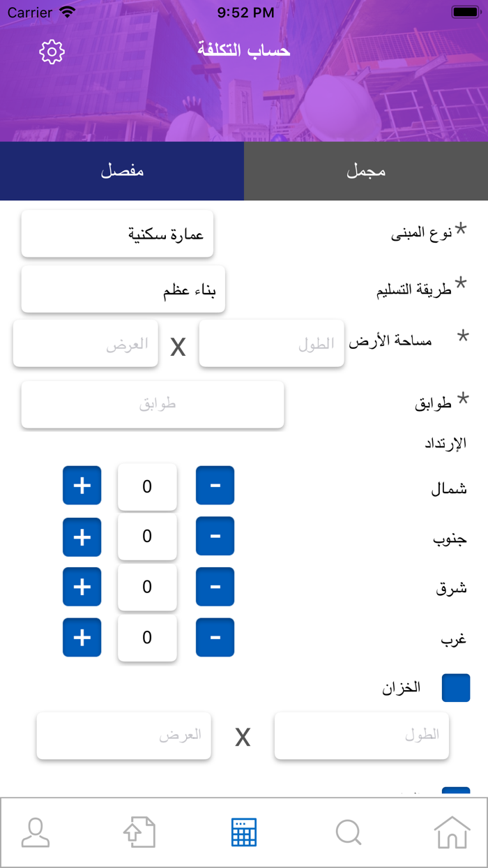Switch to the مجمل tab
Image resolution: width=488 pixels, height=868 pixels.
coord(365,171)
